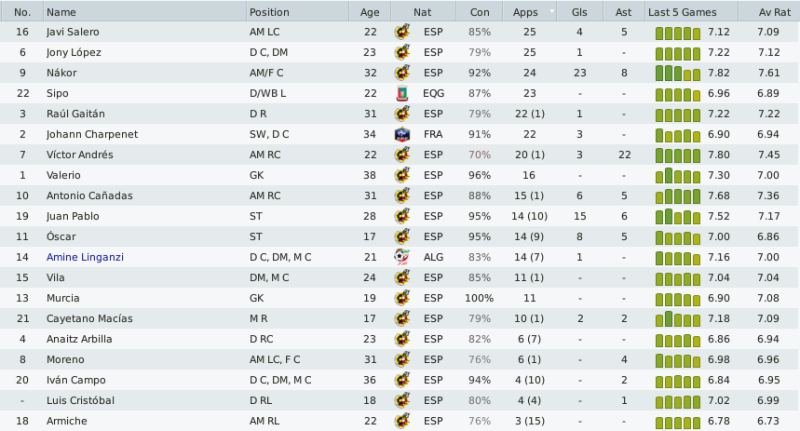Click Javi Salero's Spain nationality badge

tap(402, 32)
